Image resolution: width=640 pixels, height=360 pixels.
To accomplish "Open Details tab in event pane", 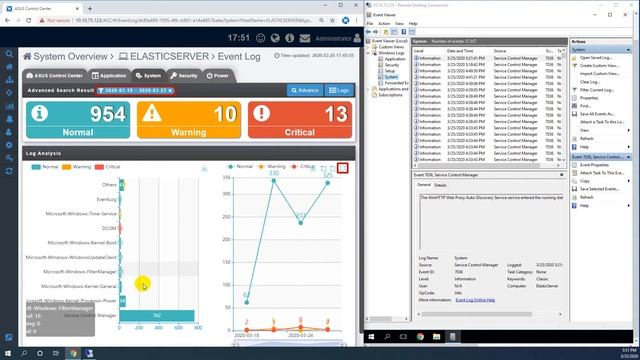I will pos(440,185).
